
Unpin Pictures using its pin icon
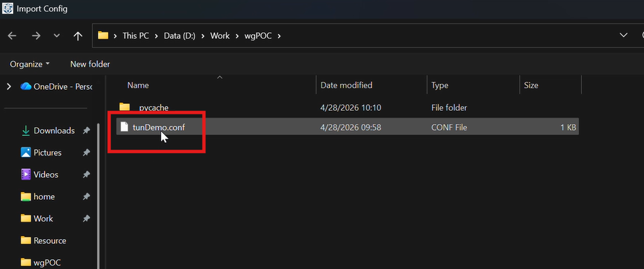pyautogui.click(x=86, y=152)
